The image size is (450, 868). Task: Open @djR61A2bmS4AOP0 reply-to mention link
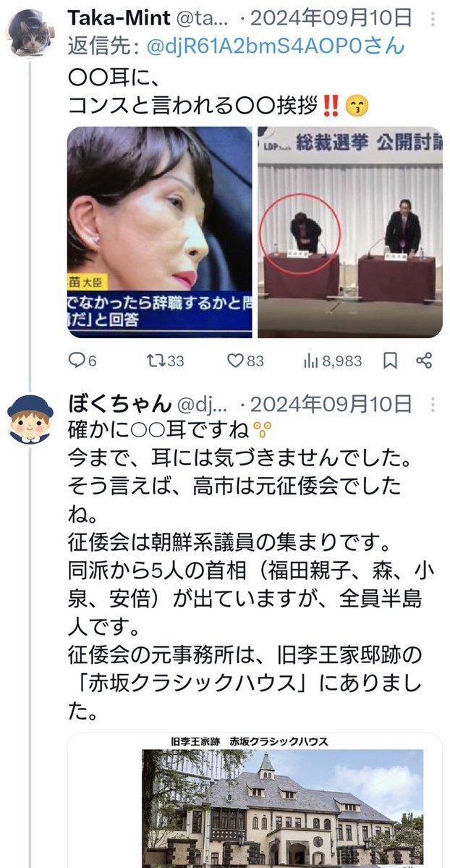point(276,47)
